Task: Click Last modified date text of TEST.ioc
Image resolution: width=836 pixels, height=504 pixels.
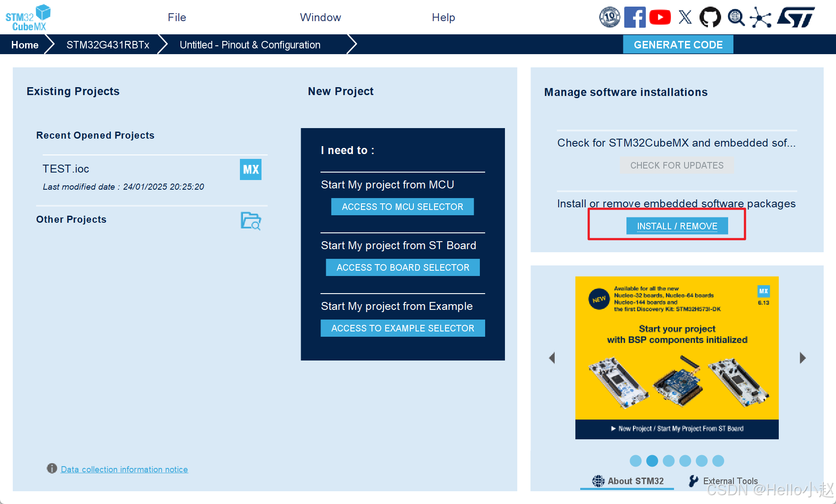Action: point(123,187)
